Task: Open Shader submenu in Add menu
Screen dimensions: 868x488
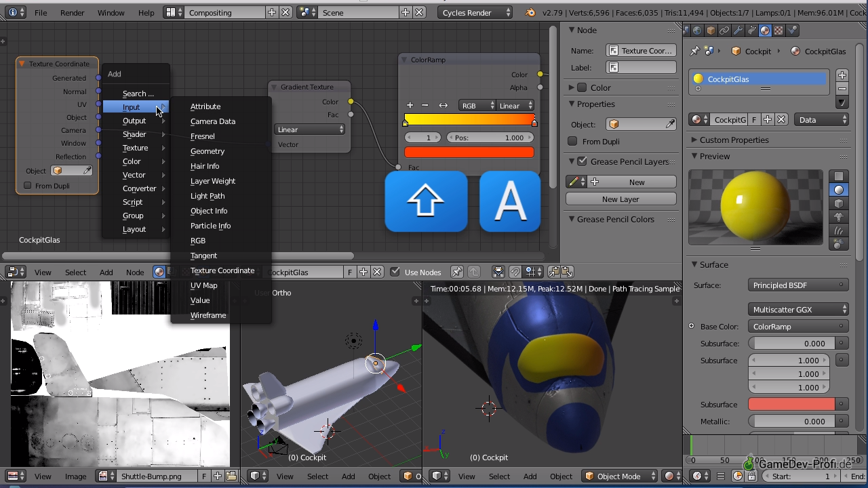Action: click(135, 134)
